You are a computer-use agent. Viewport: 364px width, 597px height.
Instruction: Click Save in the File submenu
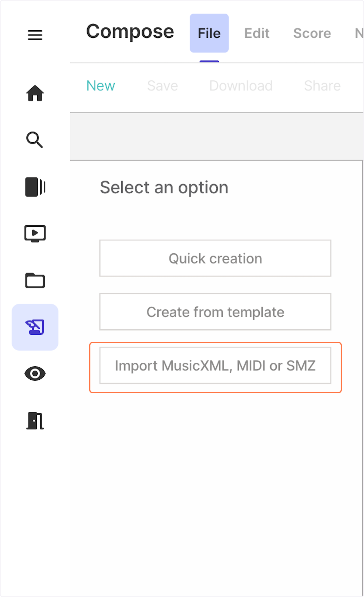tap(163, 86)
